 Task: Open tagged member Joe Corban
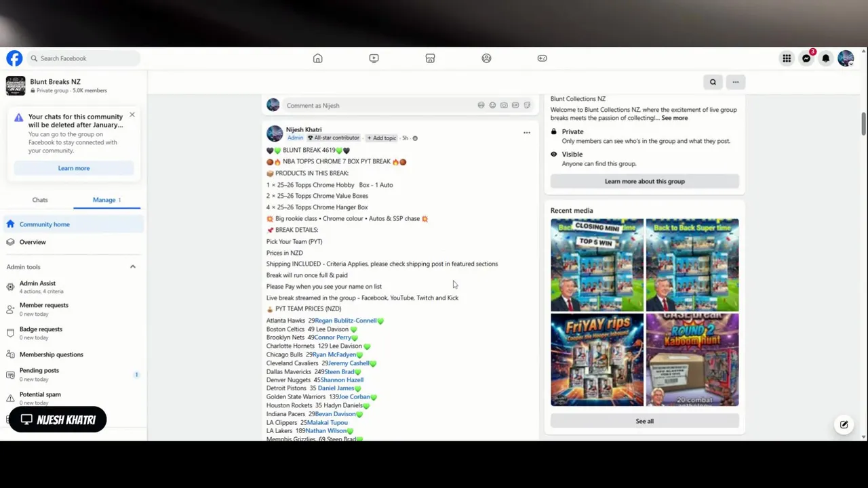(x=354, y=397)
